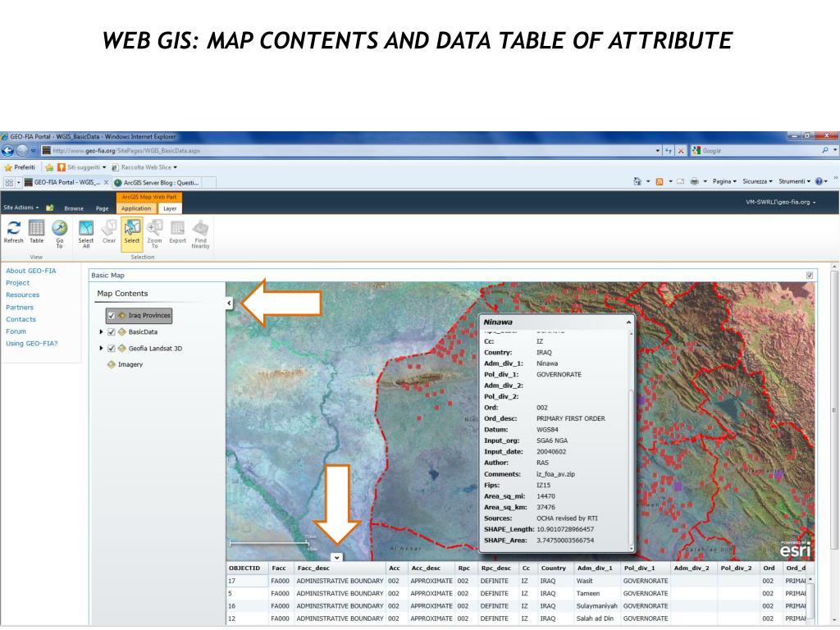This screenshot has height=630, width=840.
Task: Open the Siti suggeriti dropdown
Action: pyautogui.click(x=82, y=167)
